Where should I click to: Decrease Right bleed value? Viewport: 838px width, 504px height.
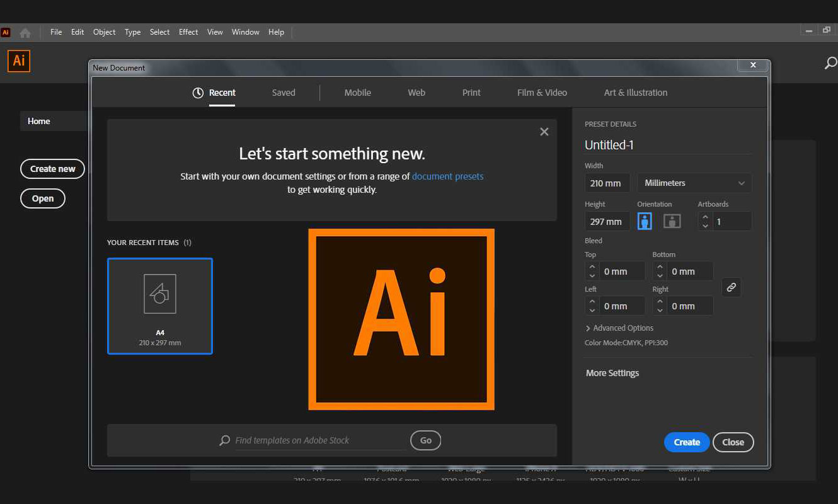point(660,311)
